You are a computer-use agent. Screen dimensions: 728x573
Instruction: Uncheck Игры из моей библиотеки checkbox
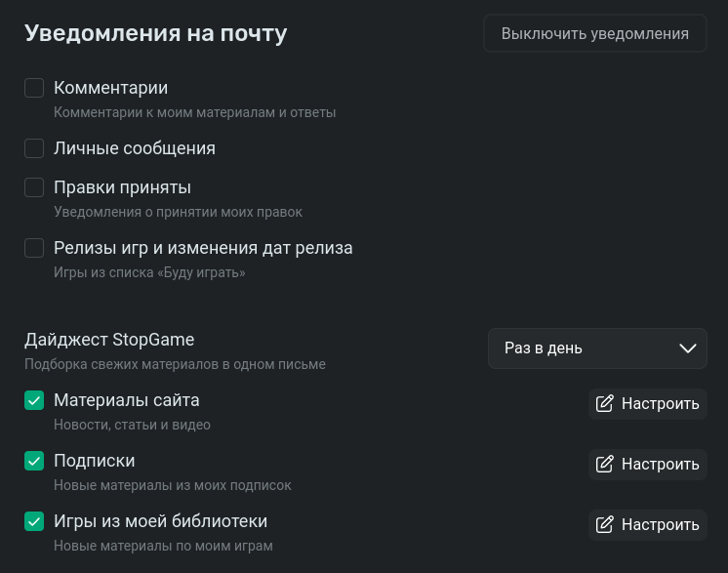34,521
